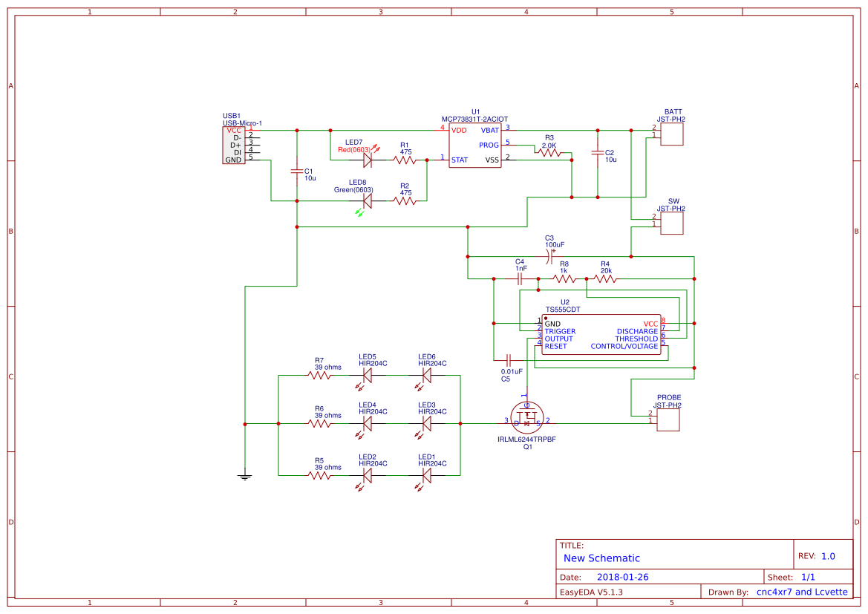Click resistor R7 39 ohms
The image size is (868, 614).
pyautogui.click(x=318, y=375)
